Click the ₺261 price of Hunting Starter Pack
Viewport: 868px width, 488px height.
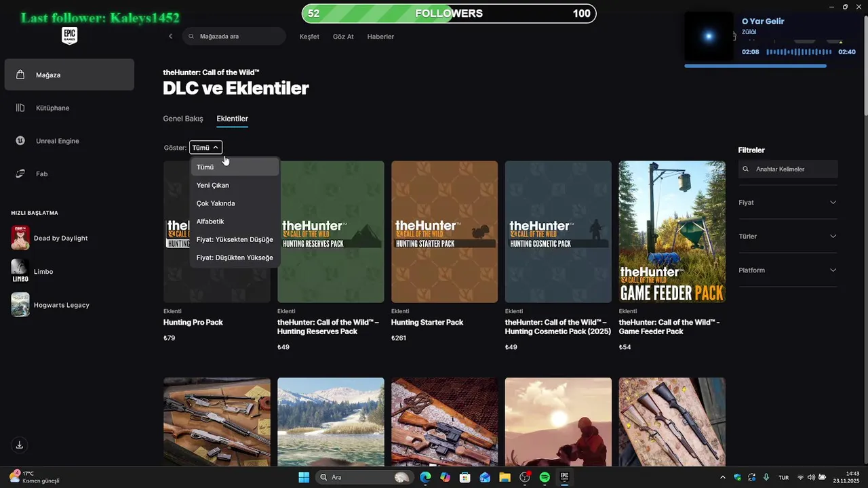[x=399, y=338]
